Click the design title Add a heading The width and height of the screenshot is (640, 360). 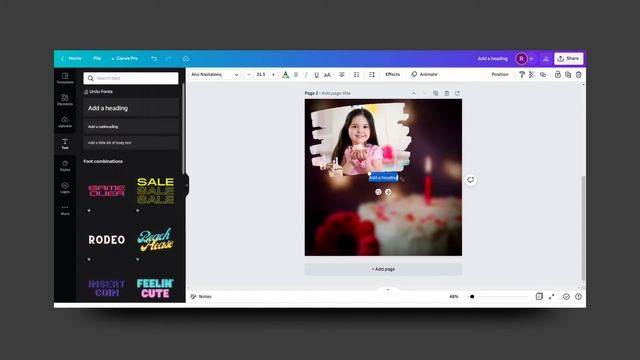tap(493, 59)
